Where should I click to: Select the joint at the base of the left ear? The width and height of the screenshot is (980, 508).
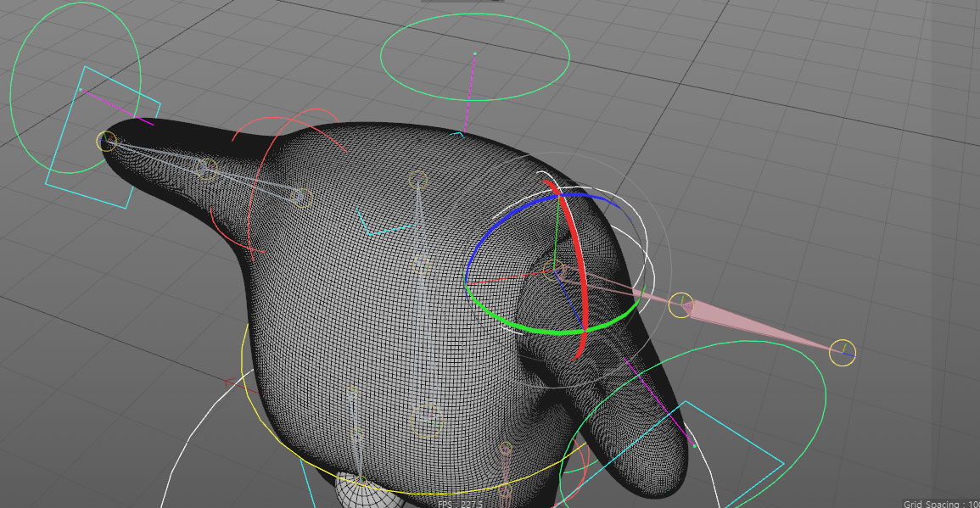tap(300, 197)
